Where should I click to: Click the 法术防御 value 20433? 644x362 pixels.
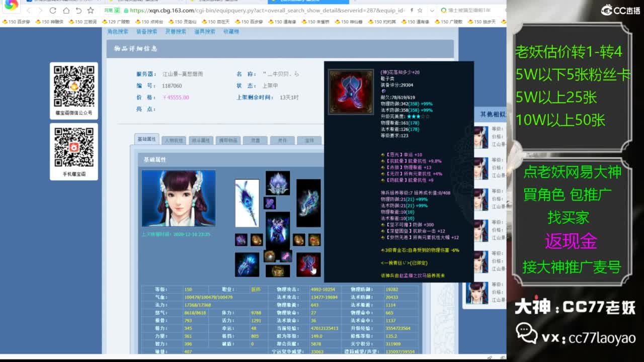pyautogui.click(x=392, y=297)
